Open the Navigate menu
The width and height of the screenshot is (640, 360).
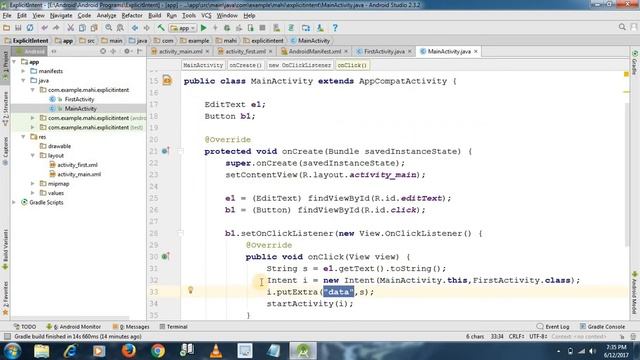[x=61, y=16]
